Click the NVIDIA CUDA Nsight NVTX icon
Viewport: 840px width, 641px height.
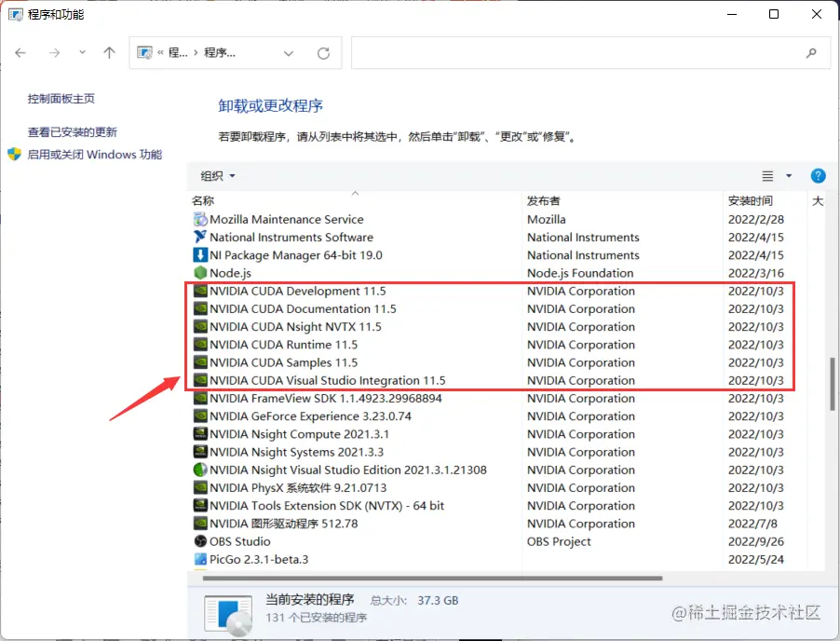pyautogui.click(x=200, y=327)
